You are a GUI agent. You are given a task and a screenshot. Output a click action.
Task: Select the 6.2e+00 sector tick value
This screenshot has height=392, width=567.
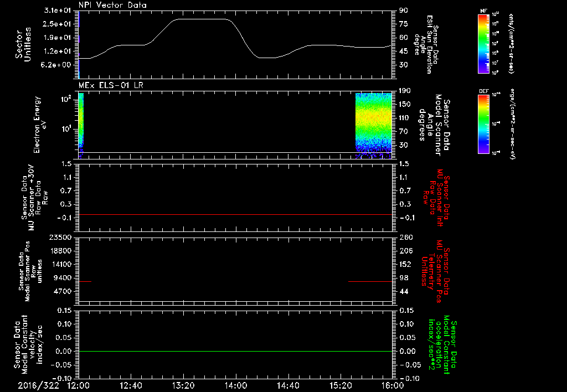[x=57, y=65]
